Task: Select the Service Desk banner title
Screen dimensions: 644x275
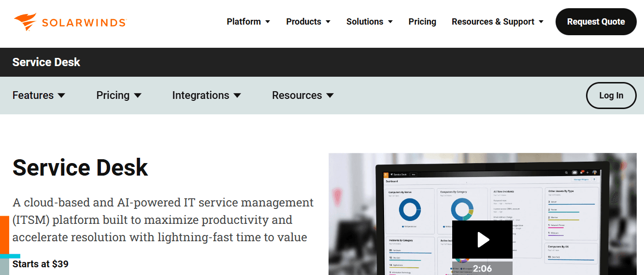Action: (46, 62)
